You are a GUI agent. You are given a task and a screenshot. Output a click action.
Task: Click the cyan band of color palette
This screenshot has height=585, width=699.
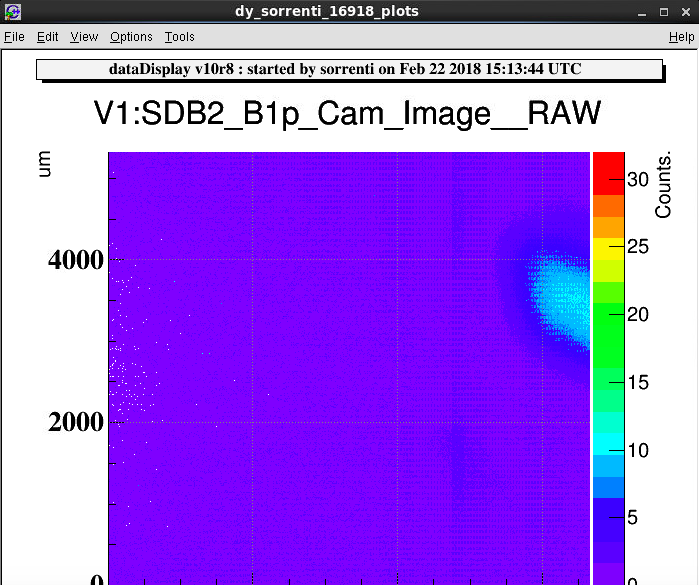[x=609, y=444]
